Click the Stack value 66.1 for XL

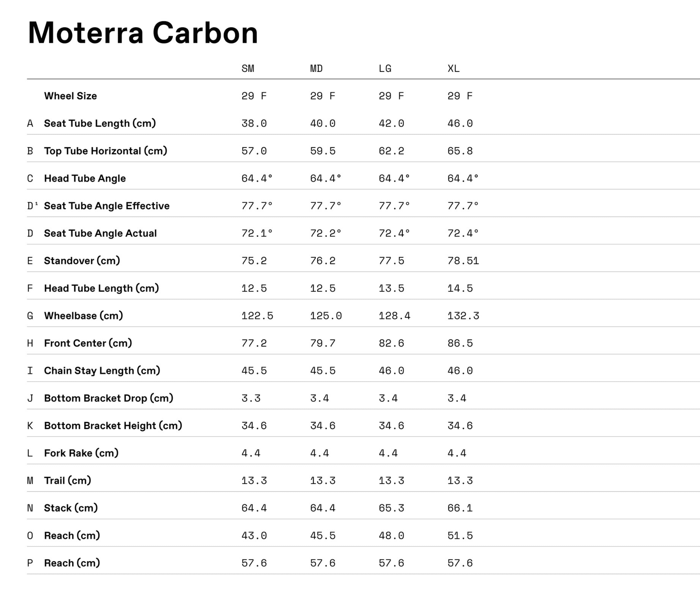460,508
